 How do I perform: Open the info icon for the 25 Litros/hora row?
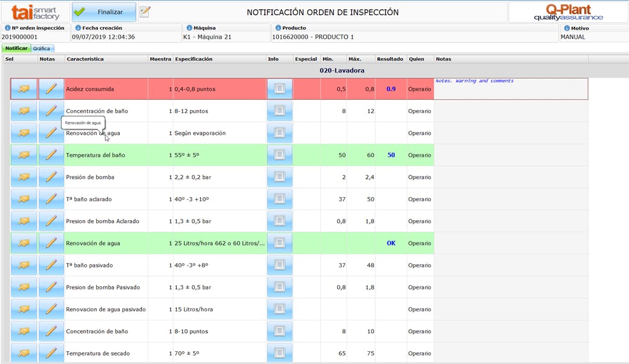[x=280, y=243]
